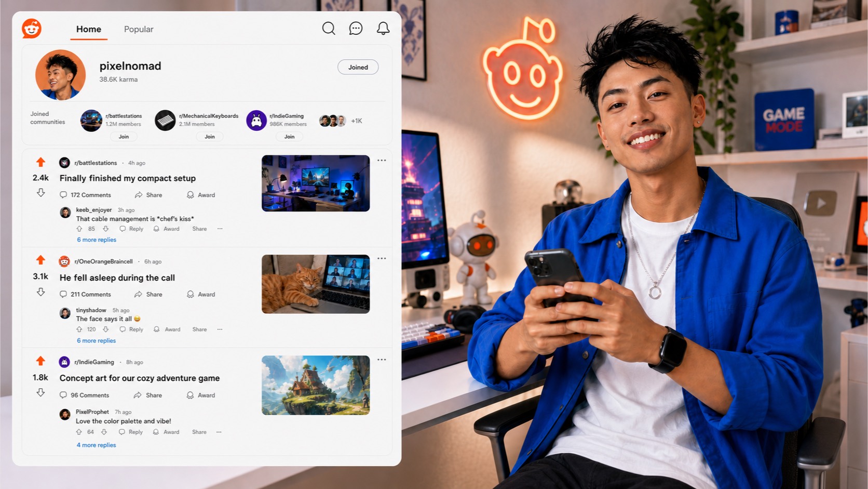Upvote keeb_enjoyer's comment
868x489 pixels.
pos(79,229)
